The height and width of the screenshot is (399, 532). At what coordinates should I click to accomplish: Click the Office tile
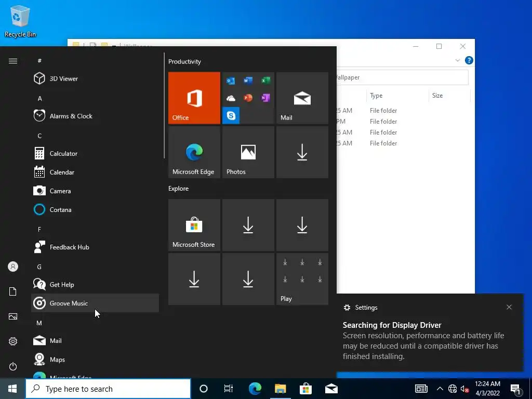(194, 98)
